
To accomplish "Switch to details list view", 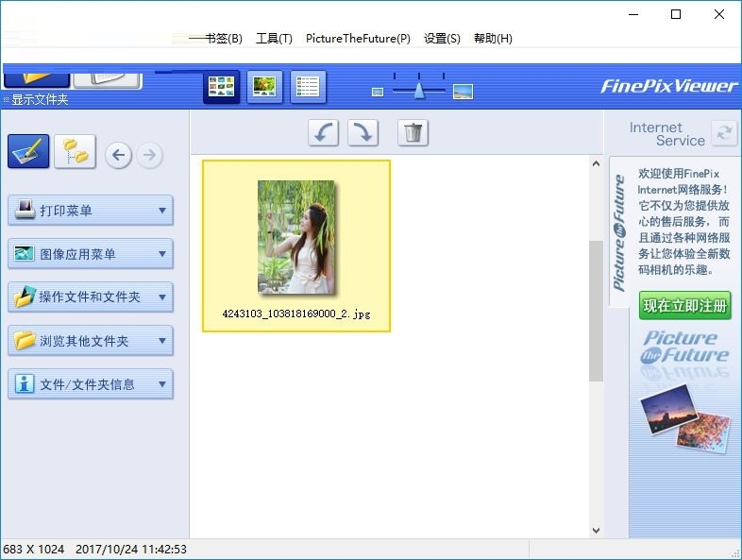I will coord(308,88).
